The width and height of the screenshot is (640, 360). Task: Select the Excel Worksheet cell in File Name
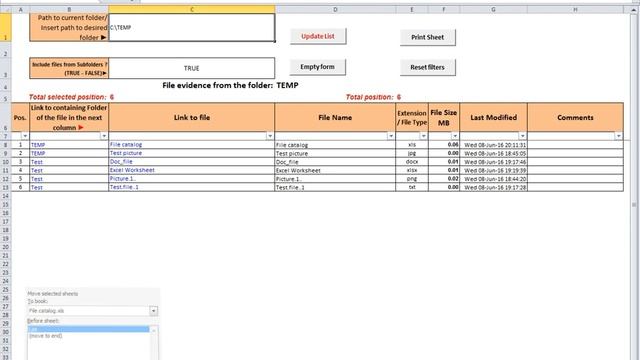pyautogui.click(x=335, y=171)
